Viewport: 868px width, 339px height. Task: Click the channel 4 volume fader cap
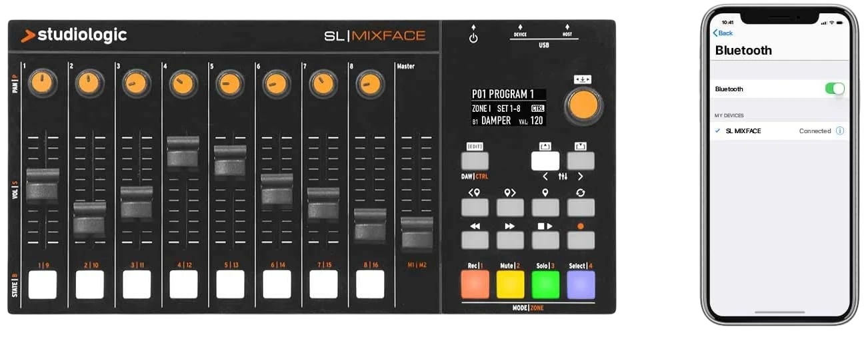tap(183, 152)
